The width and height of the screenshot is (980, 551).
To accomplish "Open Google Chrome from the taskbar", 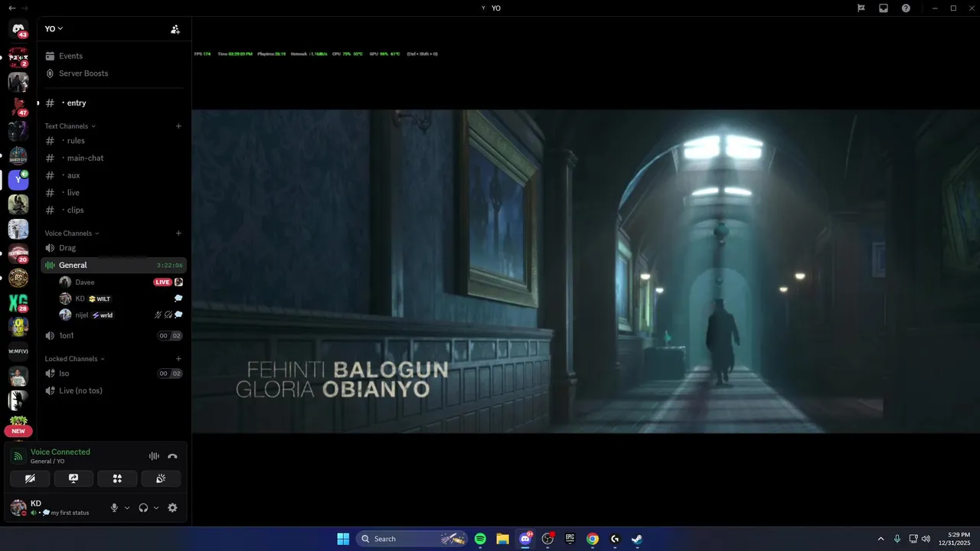I will (x=593, y=539).
